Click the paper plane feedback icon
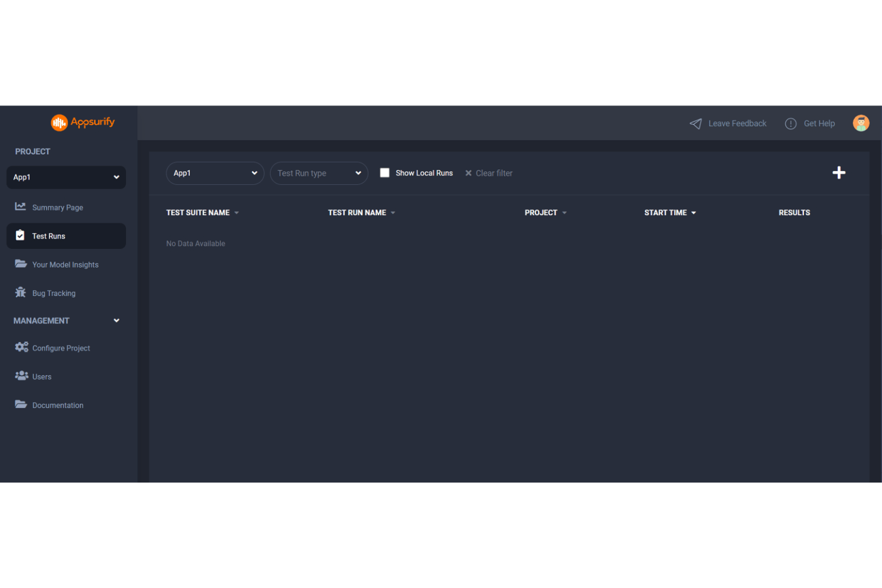882x588 pixels. point(695,123)
